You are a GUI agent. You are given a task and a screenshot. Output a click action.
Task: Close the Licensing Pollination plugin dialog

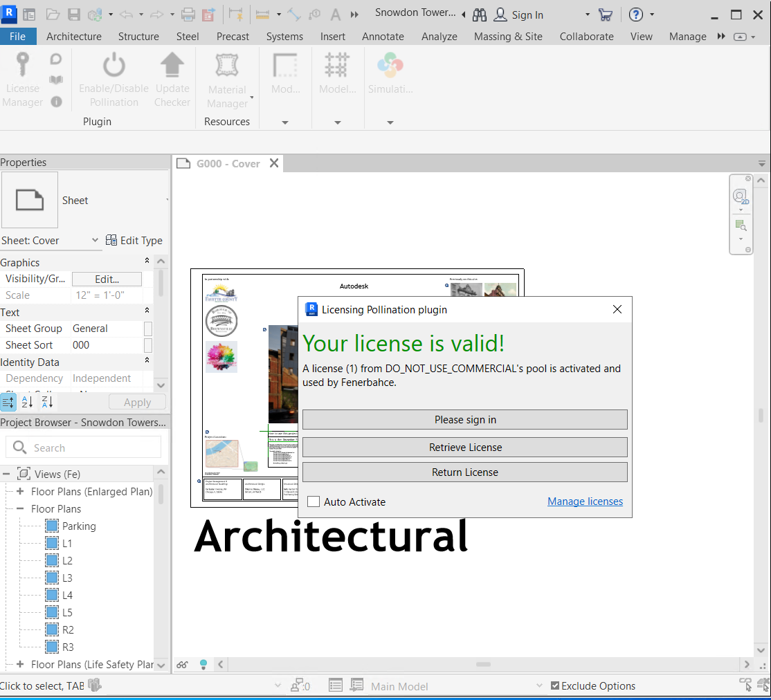(x=617, y=309)
